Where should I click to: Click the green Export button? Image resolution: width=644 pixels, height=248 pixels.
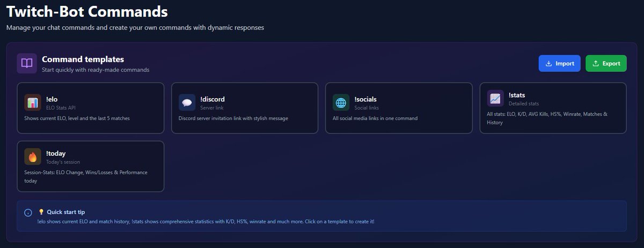(606, 63)
